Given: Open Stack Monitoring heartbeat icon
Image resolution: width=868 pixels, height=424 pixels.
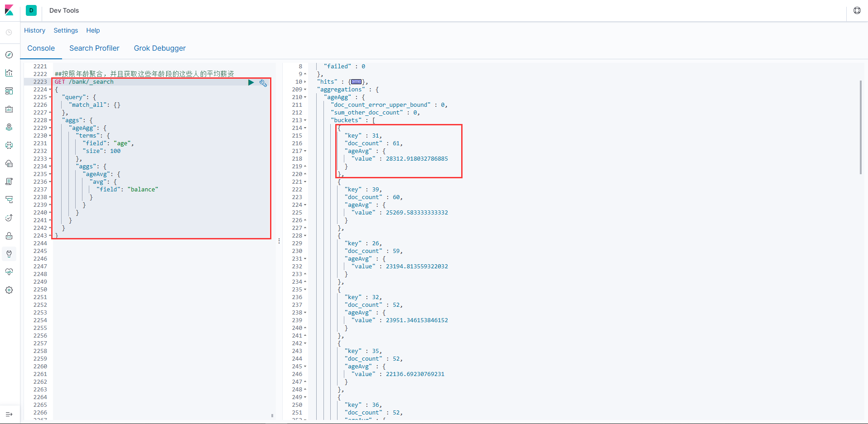Looking at the screenshot, I should 9,272.
